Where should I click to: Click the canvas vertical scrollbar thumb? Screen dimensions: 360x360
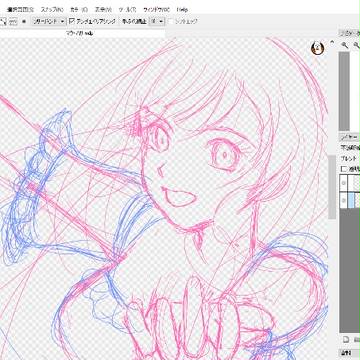click(x=332, y=187)
